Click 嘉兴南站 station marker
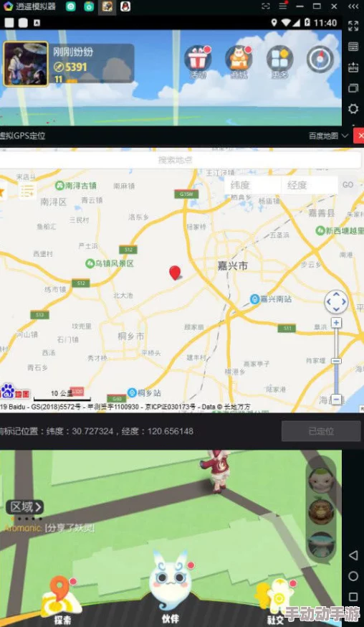Viewport: 364px width, 627px height. (x=271, y=298)
